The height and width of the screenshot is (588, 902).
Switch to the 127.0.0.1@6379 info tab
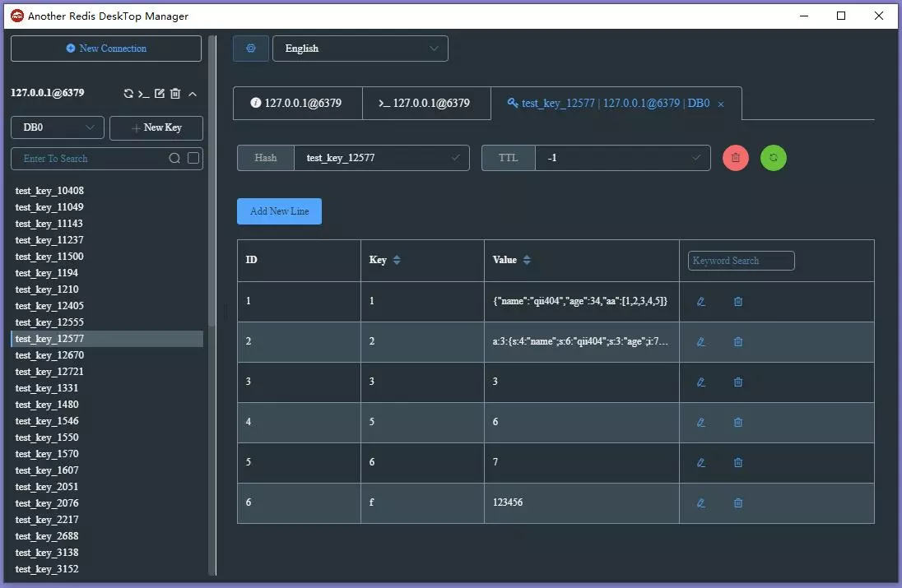coord(297,103)
